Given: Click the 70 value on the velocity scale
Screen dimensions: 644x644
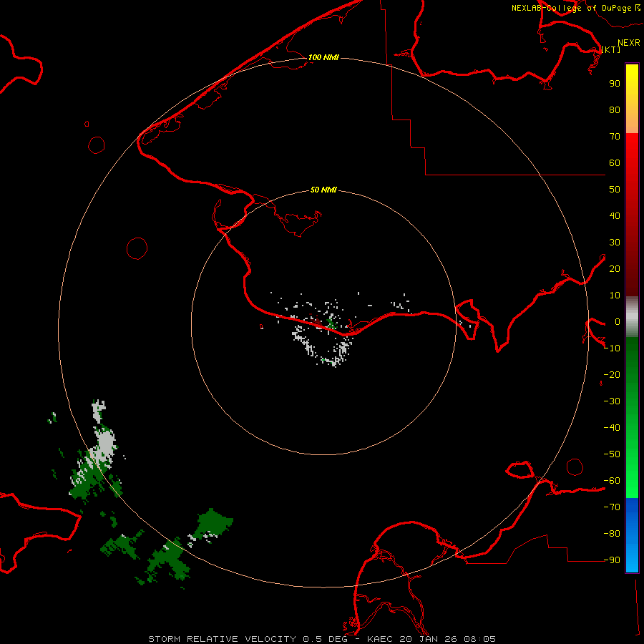Looking at the screenshot, I should (615, 137).
